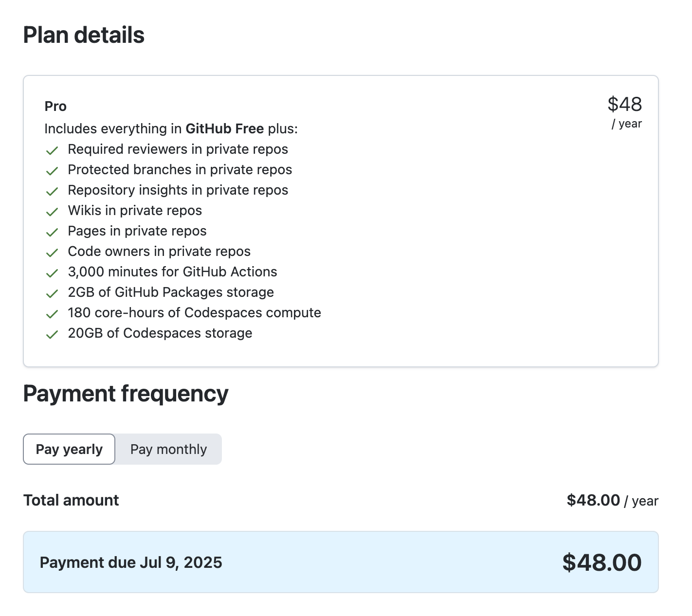Click the checkmark beside Required reviewers
Viewport: 692px width, 616px height.
pyautogui.click(x=52, y=150)
